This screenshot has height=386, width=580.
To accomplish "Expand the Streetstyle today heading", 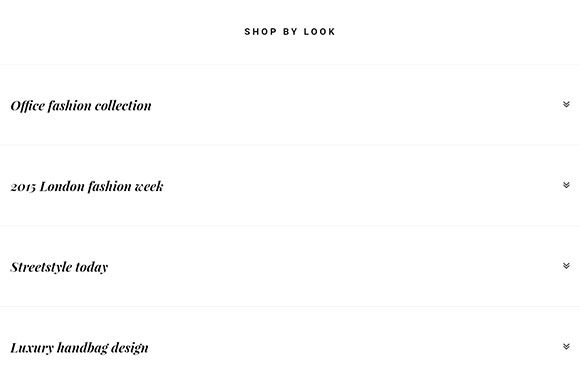I will 59,267.
